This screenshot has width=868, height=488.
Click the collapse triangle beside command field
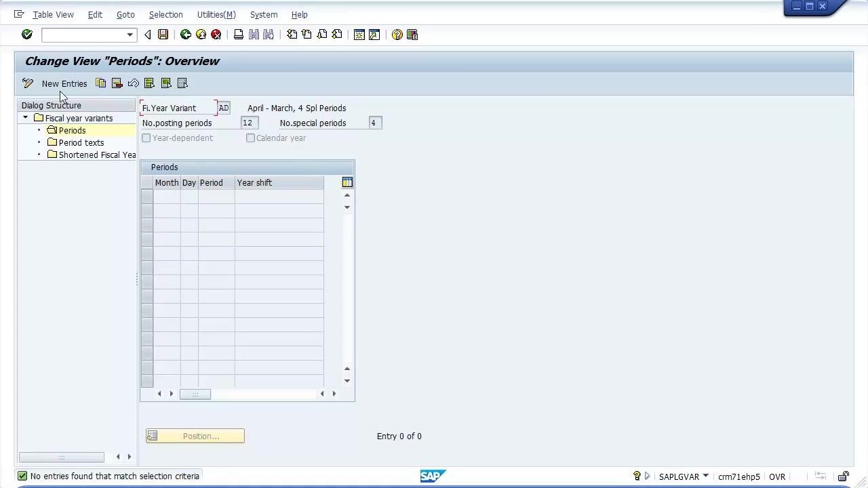tap(148, 35)
